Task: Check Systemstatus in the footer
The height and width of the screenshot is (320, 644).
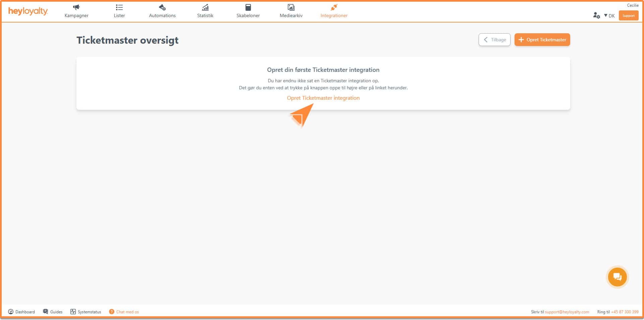Action: coord(86,312)
